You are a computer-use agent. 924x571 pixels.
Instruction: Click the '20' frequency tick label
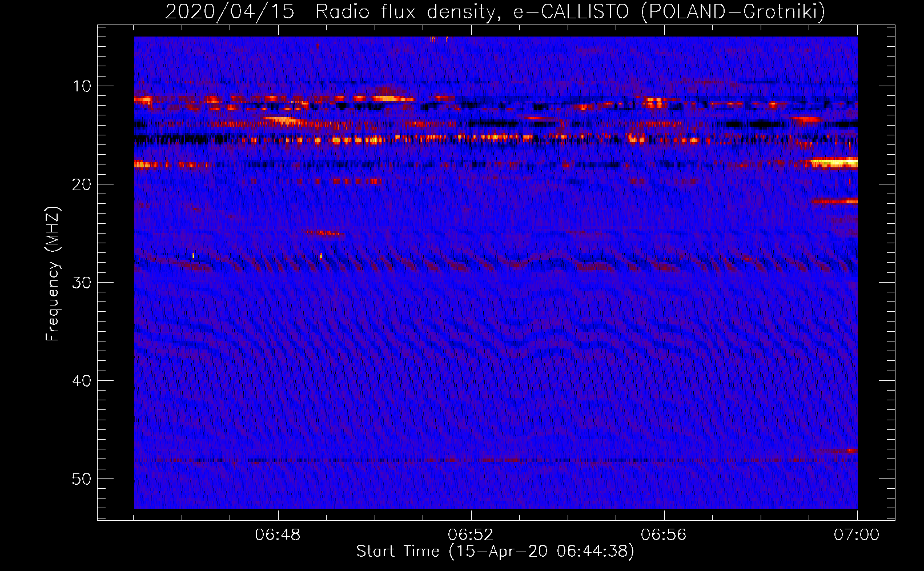(x=82, y=184)
